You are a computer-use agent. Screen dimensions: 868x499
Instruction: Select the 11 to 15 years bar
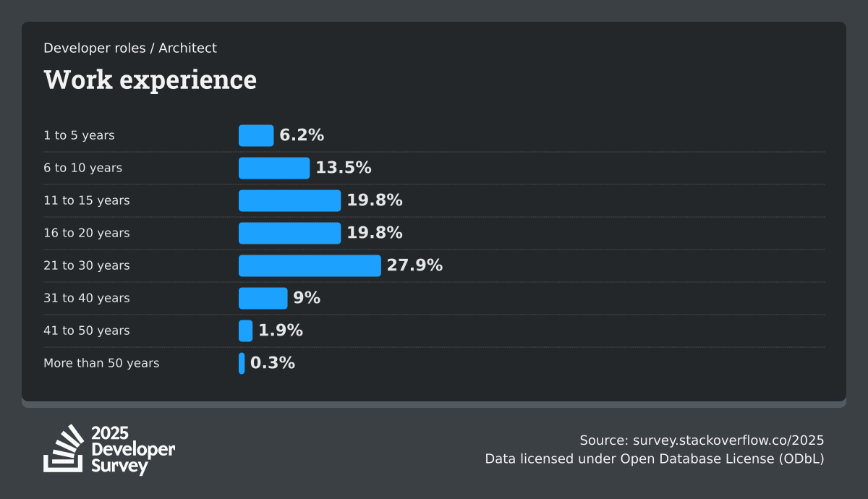click(289, 200)
